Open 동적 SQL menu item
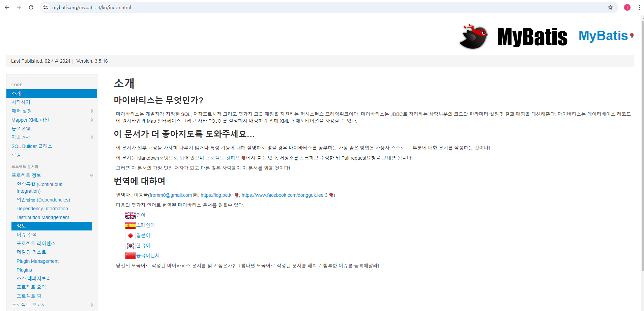The image size is (644, 311). click(22, 128)
